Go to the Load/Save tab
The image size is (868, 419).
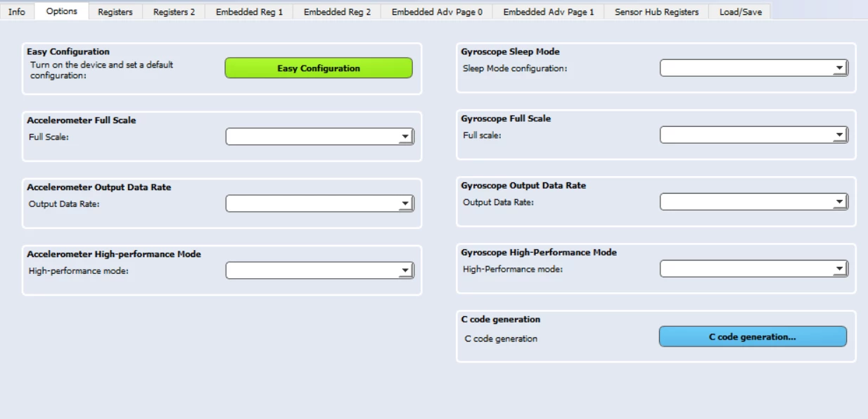point(741,12)
